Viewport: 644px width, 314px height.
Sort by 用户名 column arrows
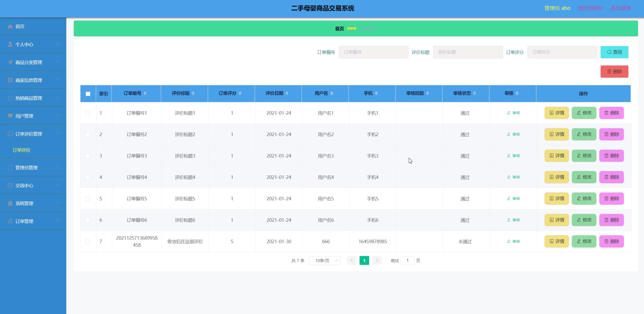pos(332,93)
